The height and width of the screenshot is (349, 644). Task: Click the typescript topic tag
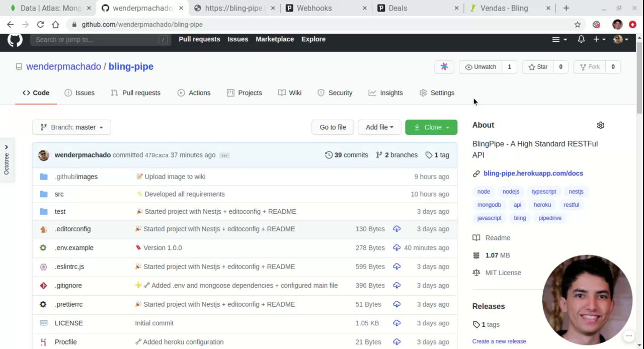point(544,192)
